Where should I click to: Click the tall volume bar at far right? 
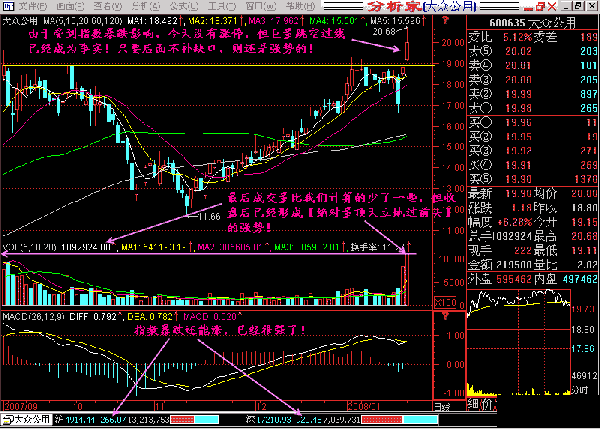(405, 283)
